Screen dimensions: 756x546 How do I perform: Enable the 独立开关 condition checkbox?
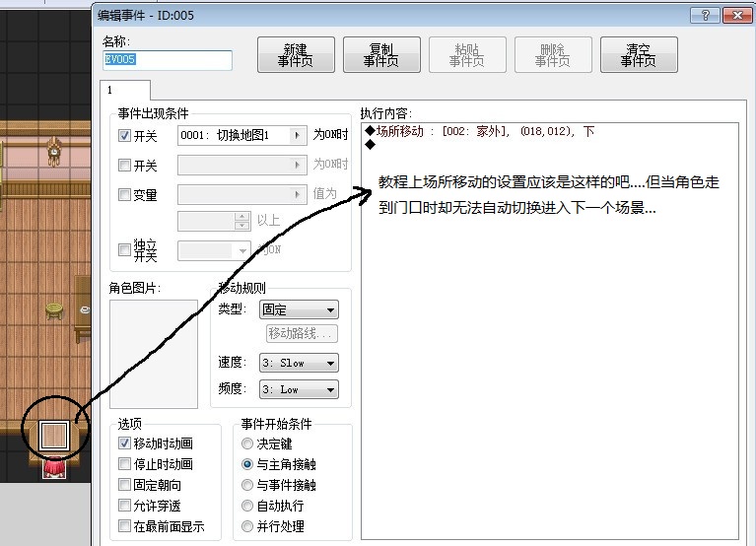tap(124, 249)
